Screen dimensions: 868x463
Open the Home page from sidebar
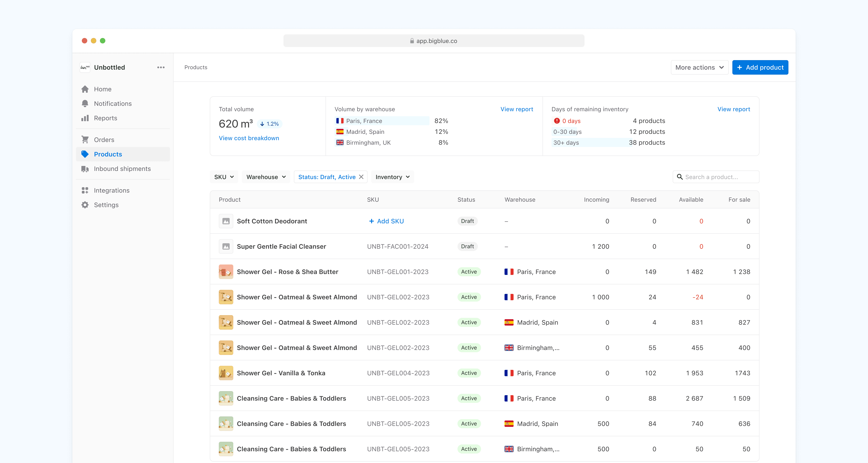(123, 89)
